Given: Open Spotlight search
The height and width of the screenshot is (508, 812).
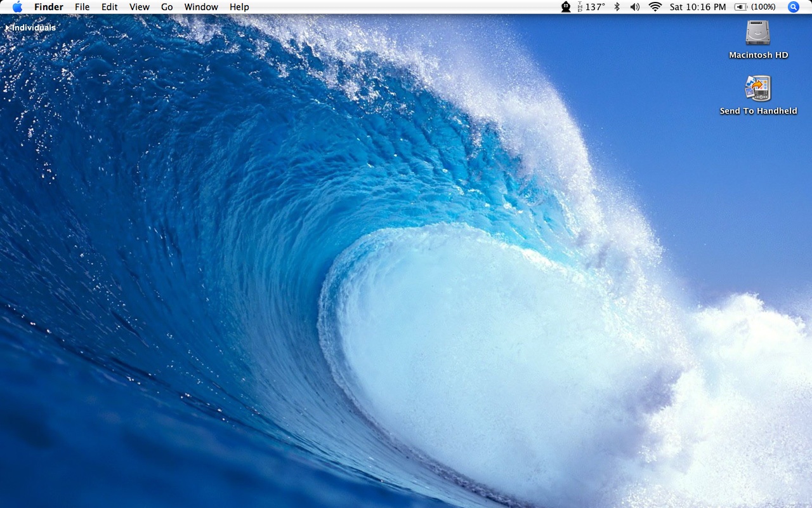Looking at the screenshot, I should click(x=793, y=7).
